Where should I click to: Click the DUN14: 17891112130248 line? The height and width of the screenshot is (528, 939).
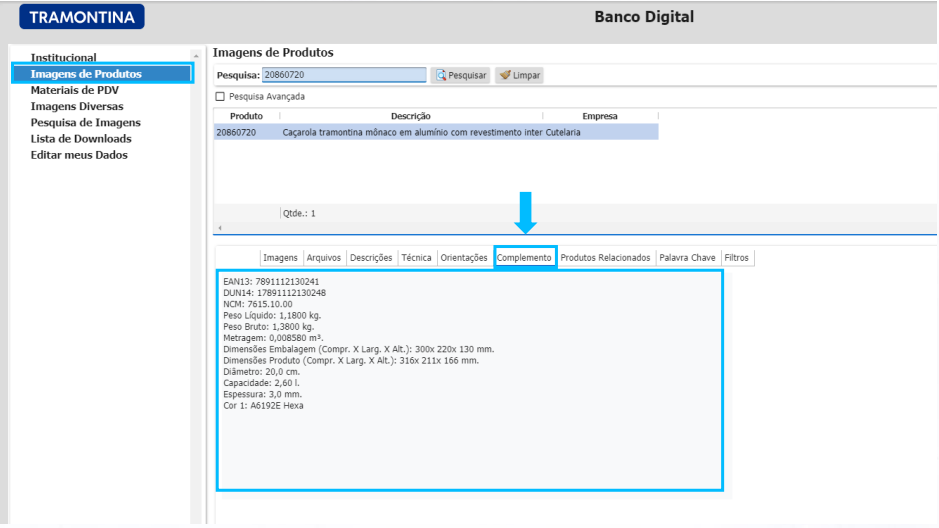274,293
